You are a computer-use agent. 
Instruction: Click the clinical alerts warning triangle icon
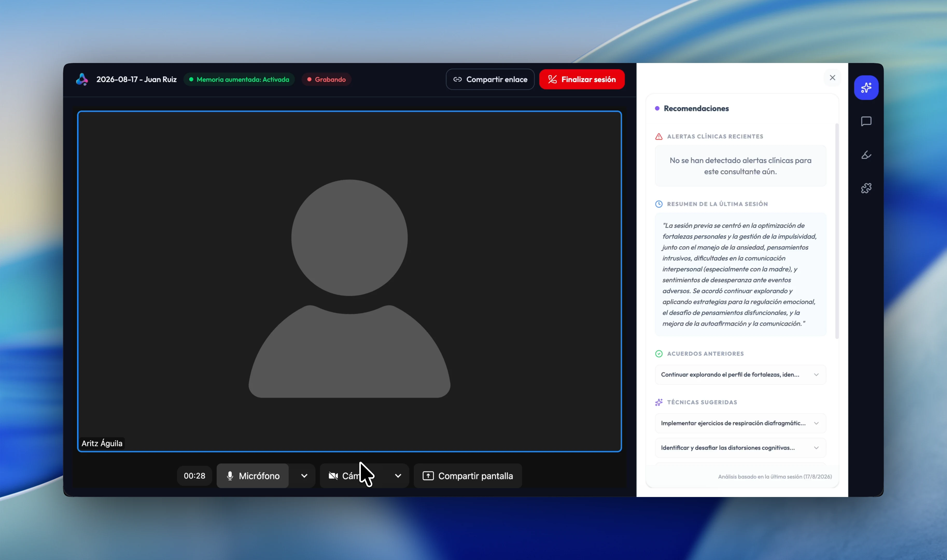(x=659, y=137)
